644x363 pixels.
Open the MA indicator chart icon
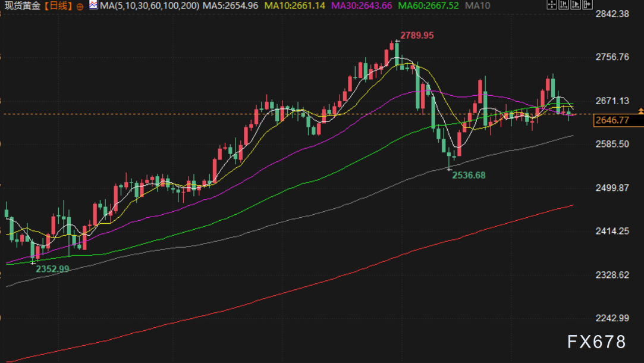pos(93,5)
